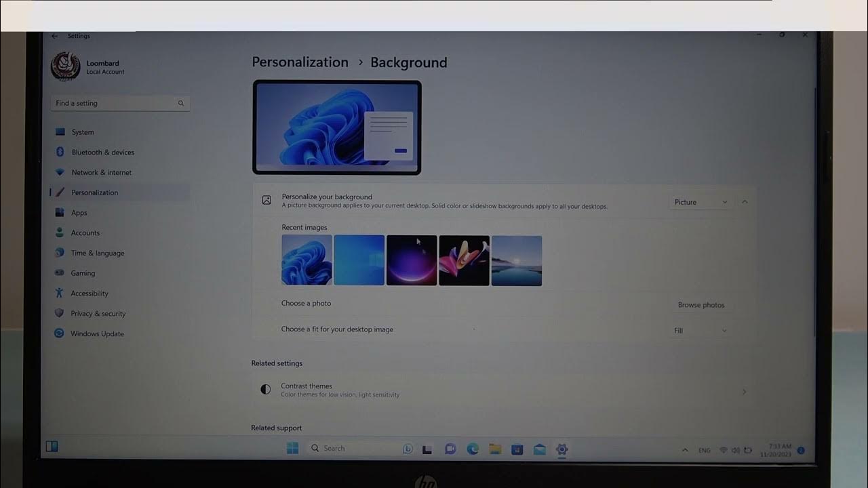Collapse the Personalize your background section
The height and width of the screenshot is (488, 868).
pyautogui.click(x=744, y=201)
